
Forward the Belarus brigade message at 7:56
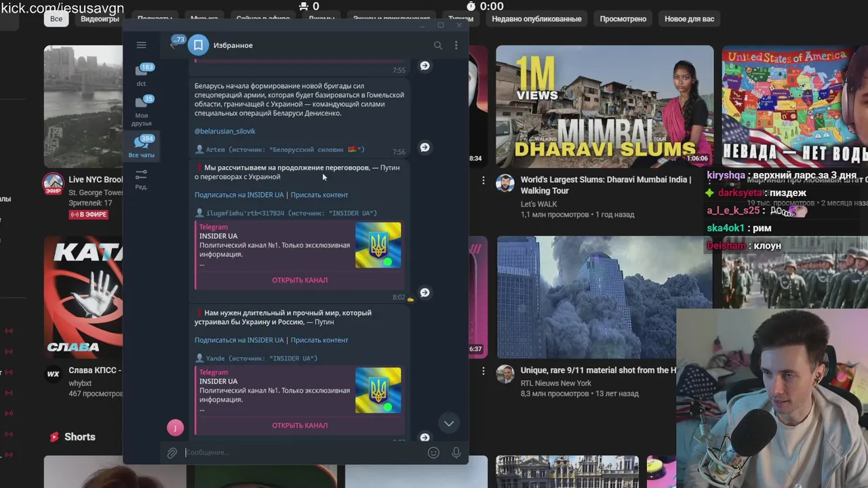(425, 147)
